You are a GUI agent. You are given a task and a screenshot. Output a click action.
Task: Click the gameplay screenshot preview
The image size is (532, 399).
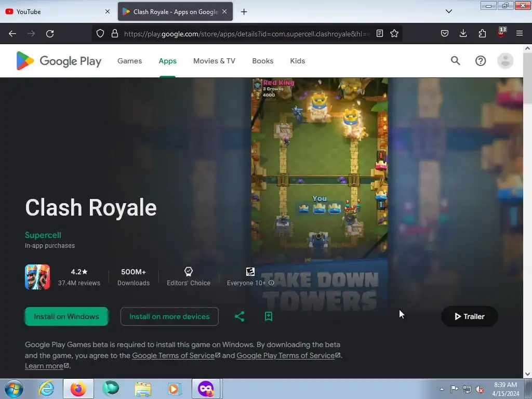(320, 193)
